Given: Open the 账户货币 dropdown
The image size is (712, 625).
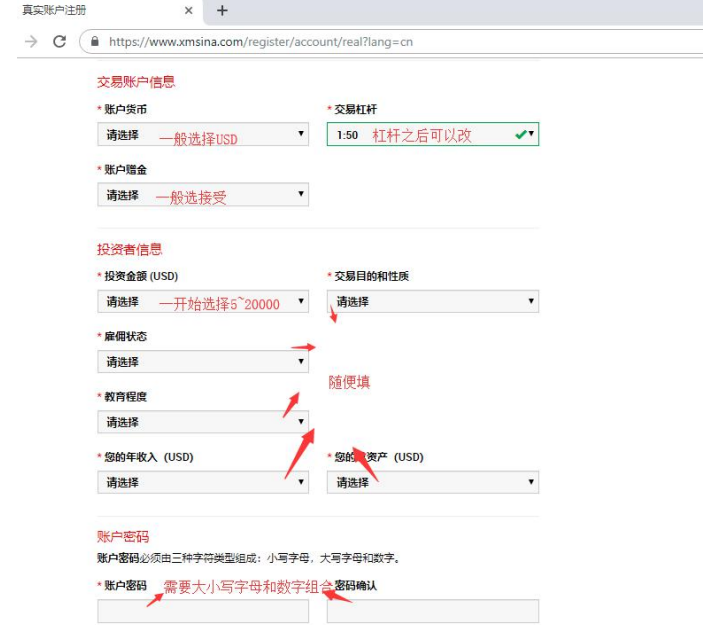Looking at the screenshot, I should 203,134.
